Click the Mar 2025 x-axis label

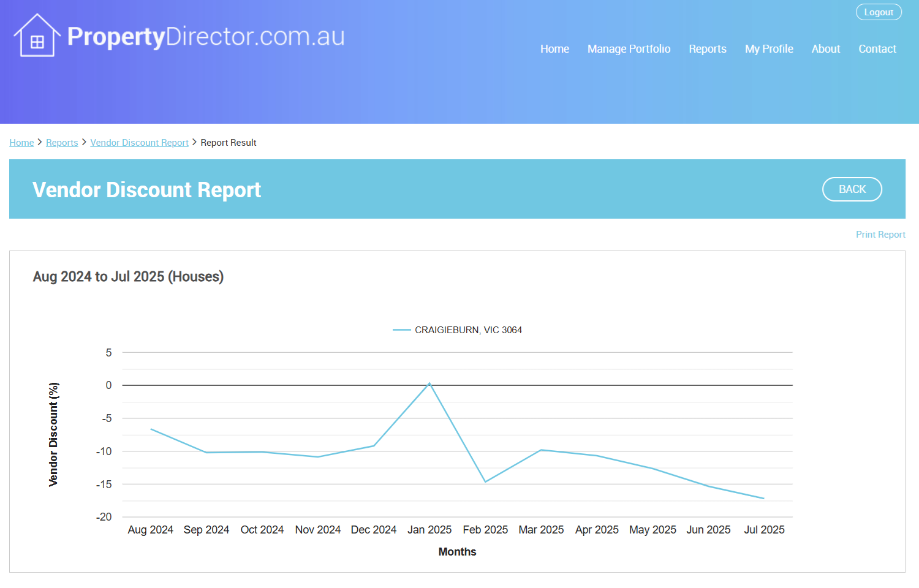(541, 530)
